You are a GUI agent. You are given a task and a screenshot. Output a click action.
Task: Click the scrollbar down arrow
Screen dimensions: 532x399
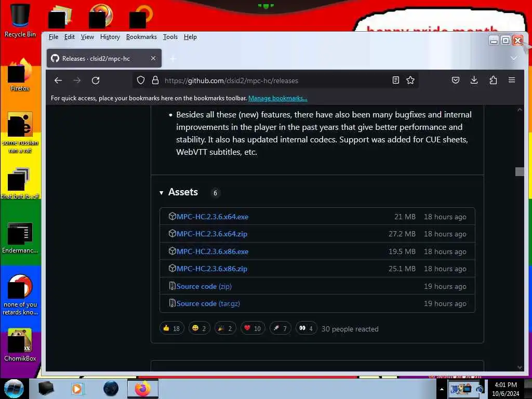(520, 367)
